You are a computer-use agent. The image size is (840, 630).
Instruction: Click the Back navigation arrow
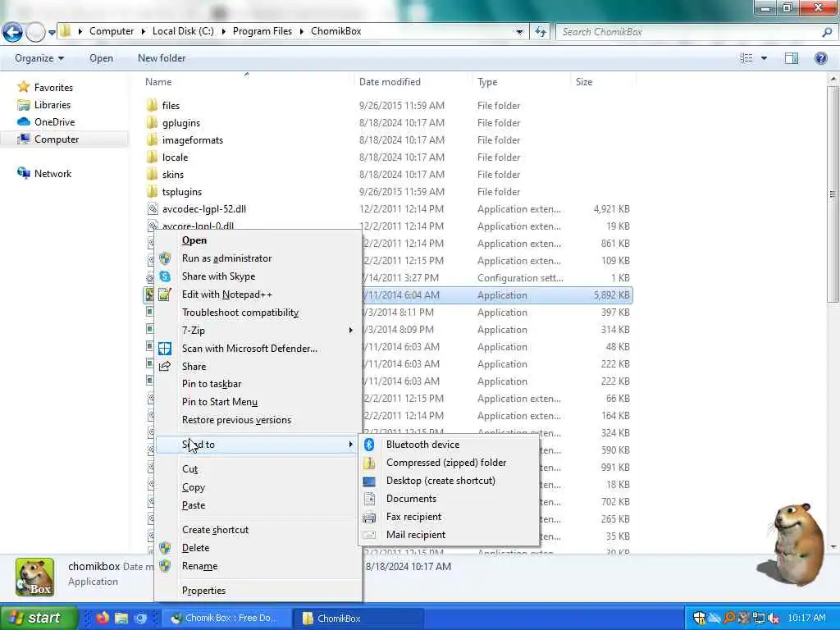pos(12,32)
